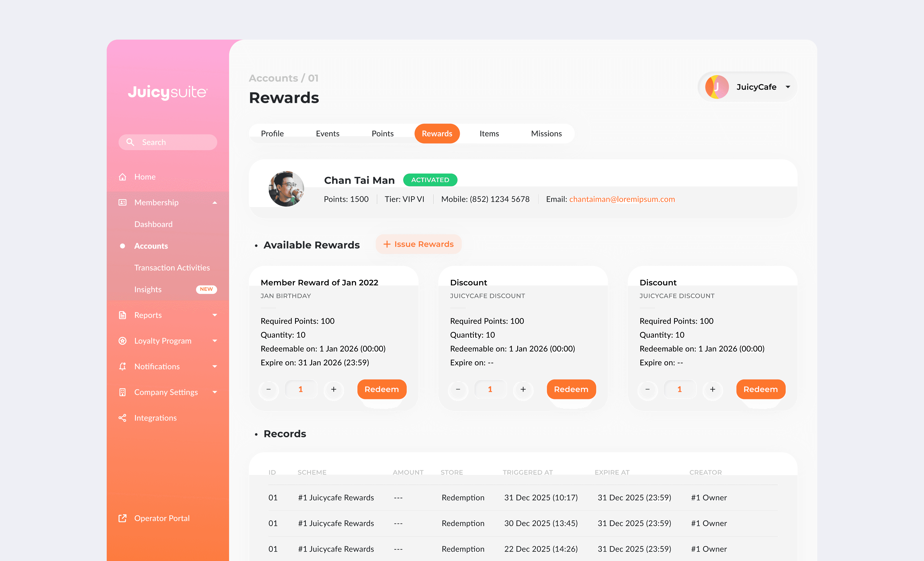924x561 pixels.
Task: Click the Home icon in sidebar
Action: pos(122,177)
